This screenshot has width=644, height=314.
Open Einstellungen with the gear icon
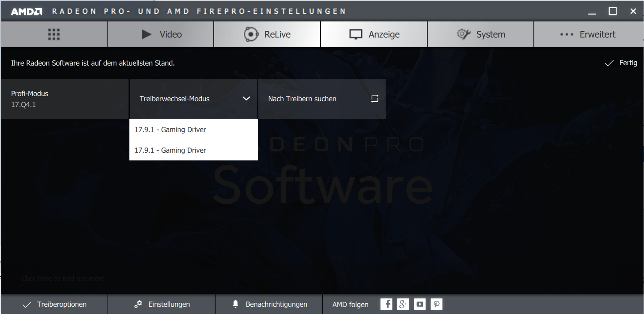[162, 304]
